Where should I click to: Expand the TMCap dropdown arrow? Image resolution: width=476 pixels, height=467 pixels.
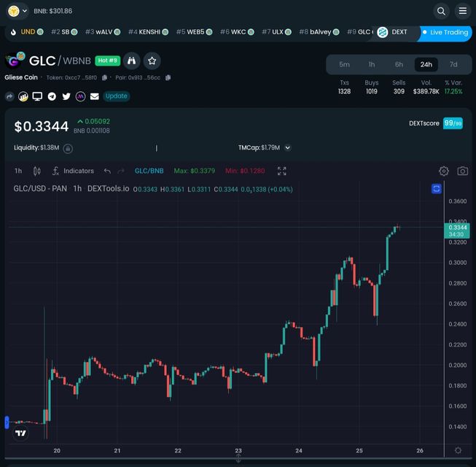tap(287, 147)
